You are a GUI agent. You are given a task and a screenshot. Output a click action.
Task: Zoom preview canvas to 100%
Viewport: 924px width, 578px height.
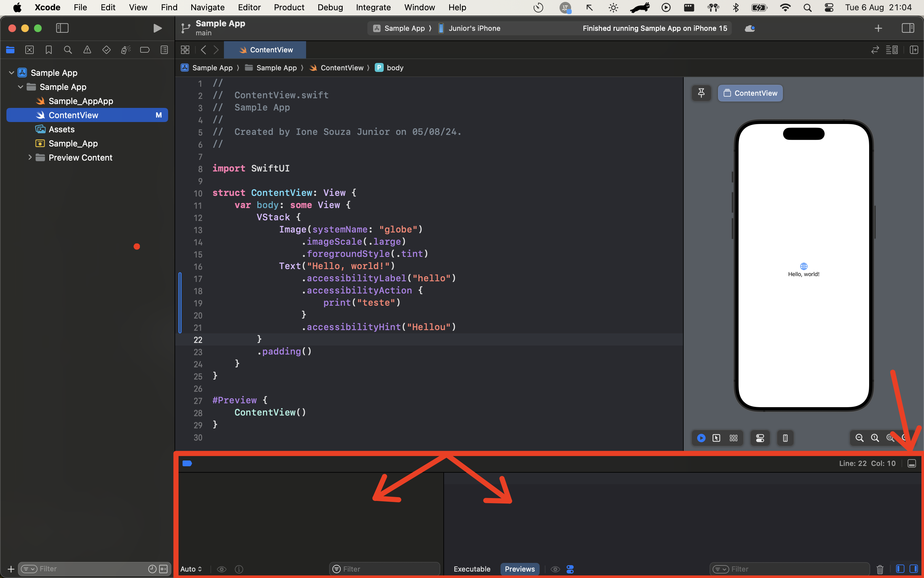[x=875, y=438]
